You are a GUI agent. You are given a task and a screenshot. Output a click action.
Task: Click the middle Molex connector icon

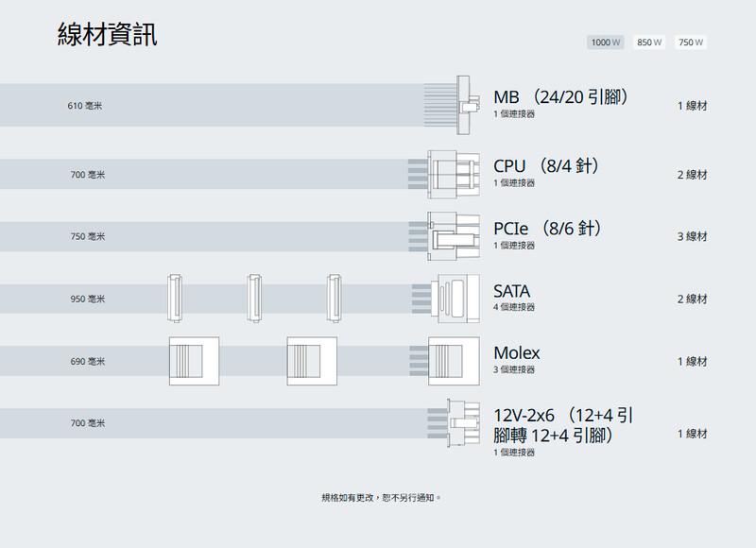click(x=312, y=361)
